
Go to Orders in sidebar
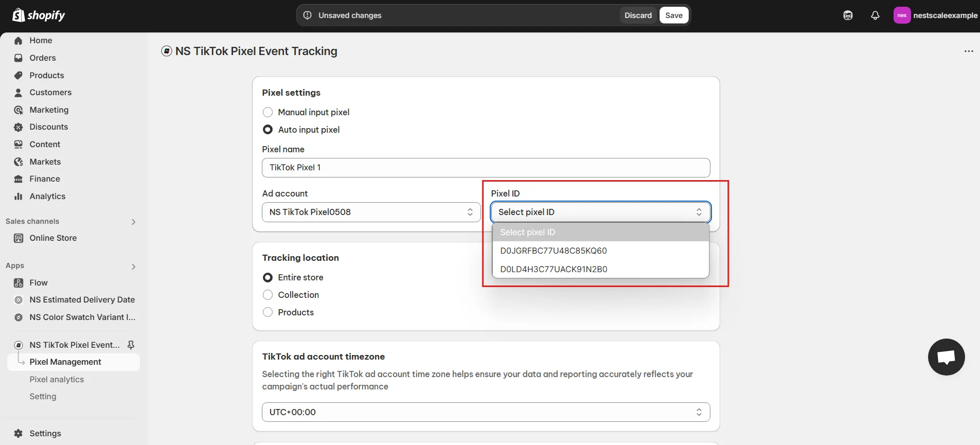pos(43,58)
